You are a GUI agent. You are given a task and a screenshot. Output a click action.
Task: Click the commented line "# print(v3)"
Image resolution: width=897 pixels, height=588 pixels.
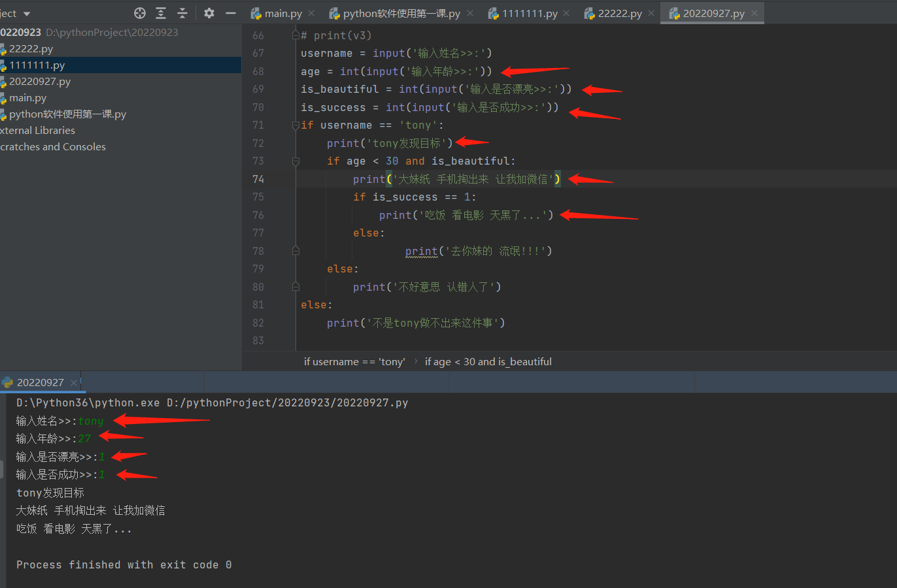click(x=336, y=35)
